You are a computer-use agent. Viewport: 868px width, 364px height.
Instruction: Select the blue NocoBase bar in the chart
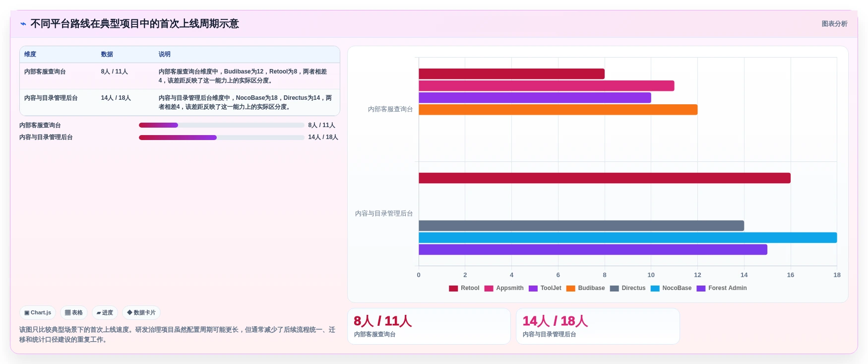(628, 238)
